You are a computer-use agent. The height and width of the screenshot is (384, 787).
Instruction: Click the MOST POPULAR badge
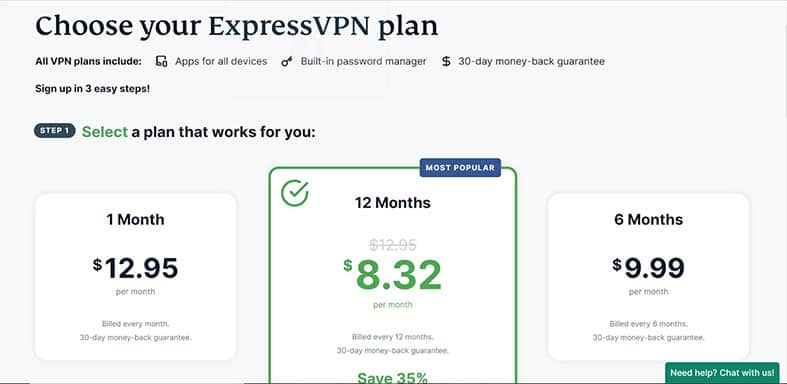[460, 168]
